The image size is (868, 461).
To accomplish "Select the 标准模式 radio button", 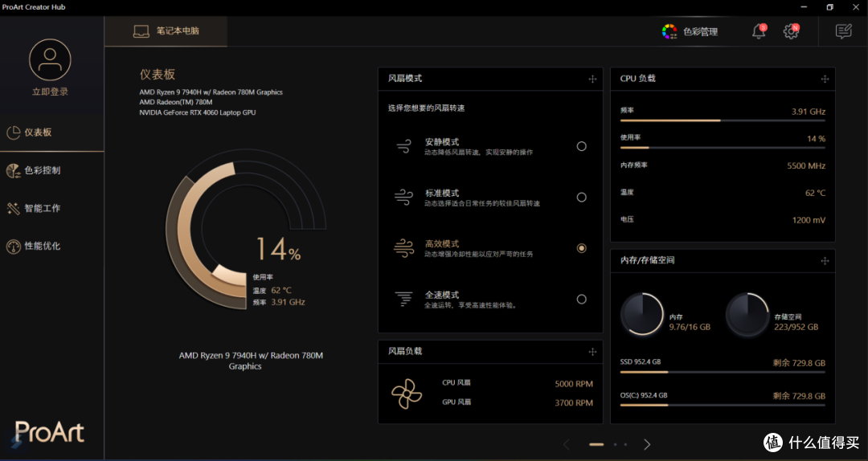I will (581, 197).
